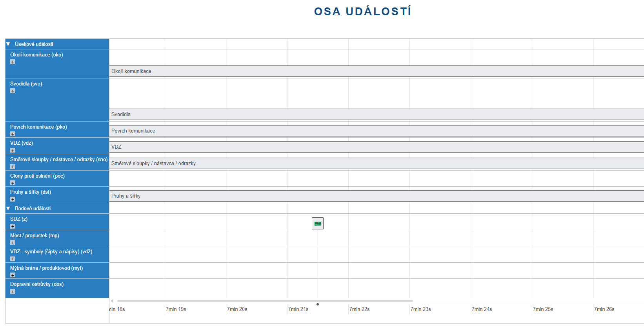644x329 pixels.
Task: Click the SDZ (z) row label
Action: [x=19, y=219]
